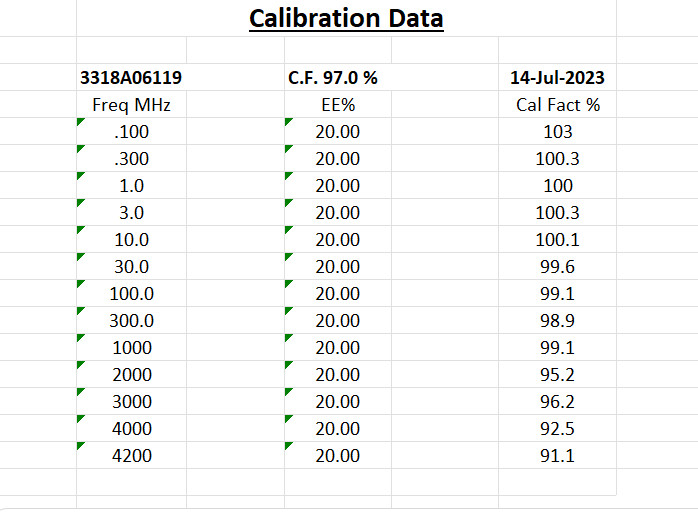Click the date cell 14-Jul-2023
698x515 pixels.
pyautogui.click(x=557, y=77)
